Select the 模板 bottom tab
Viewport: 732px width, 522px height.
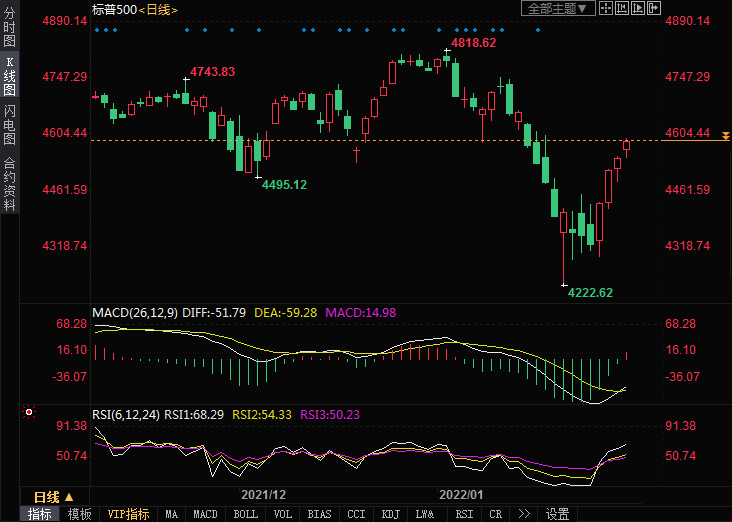pyautogui.click(x=79, y=514)
